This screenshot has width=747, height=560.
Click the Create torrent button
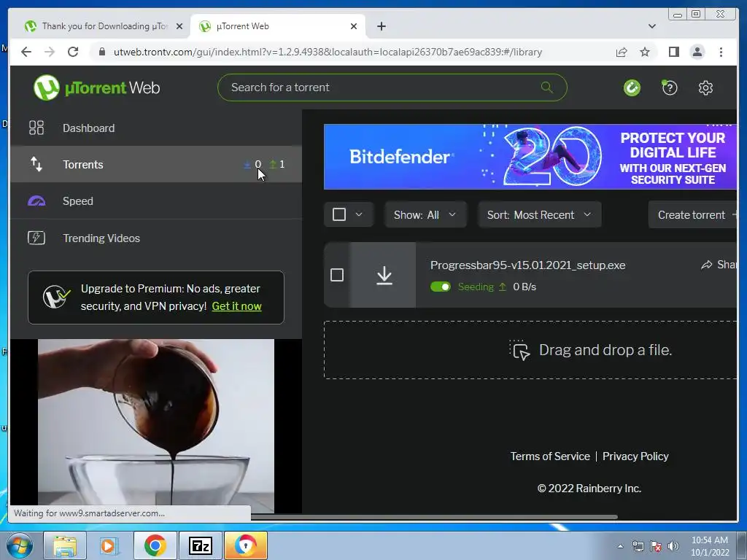[x=693, y=215]
